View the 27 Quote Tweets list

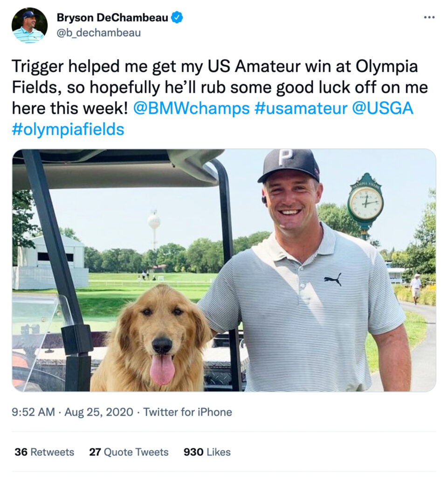129,452
